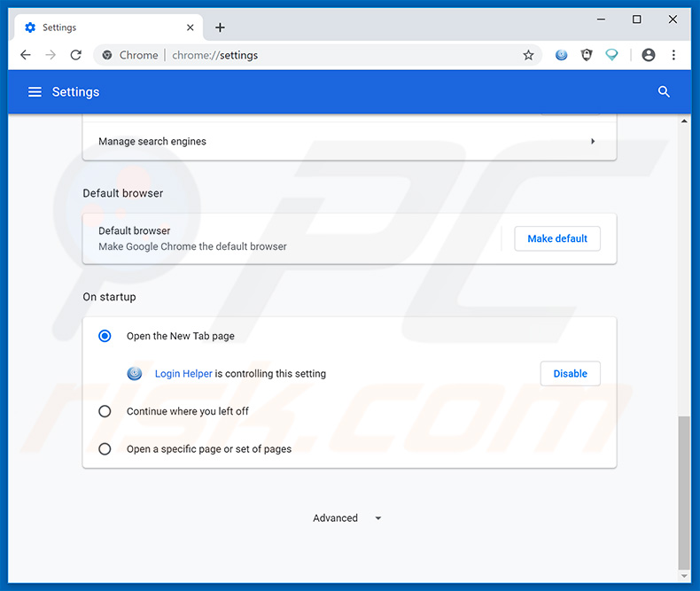Screen dimensions: 700x591
Task: Click the Login Helper extension toolbar icon
Action: [561, 55]
